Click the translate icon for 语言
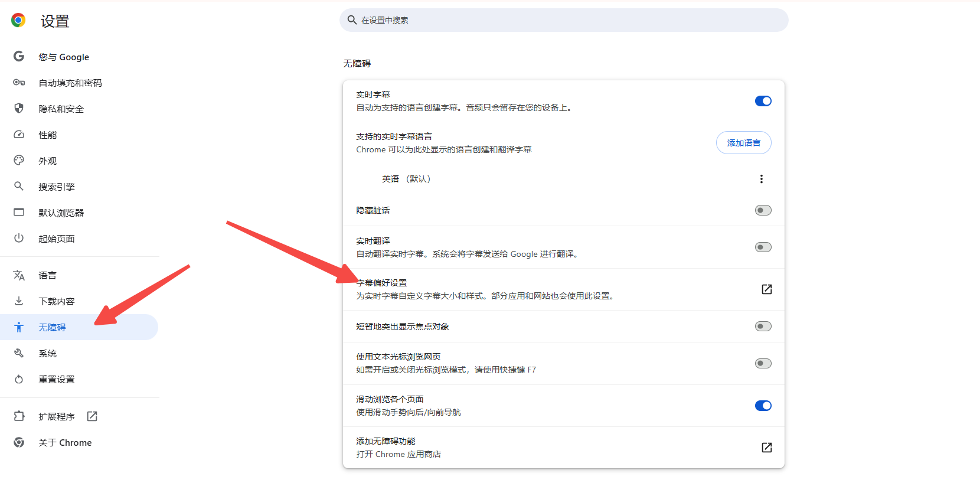This screenshot has height=496, width=980. click(19, 275)
